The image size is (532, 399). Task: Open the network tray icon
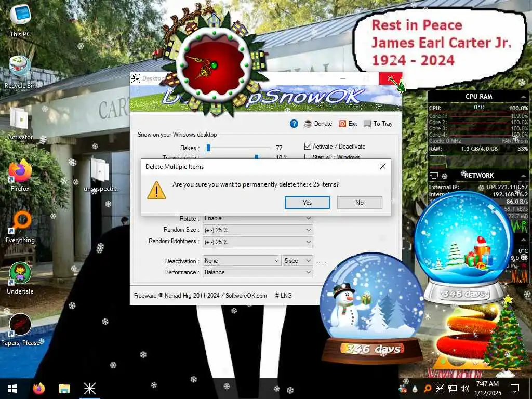(453, 389)
